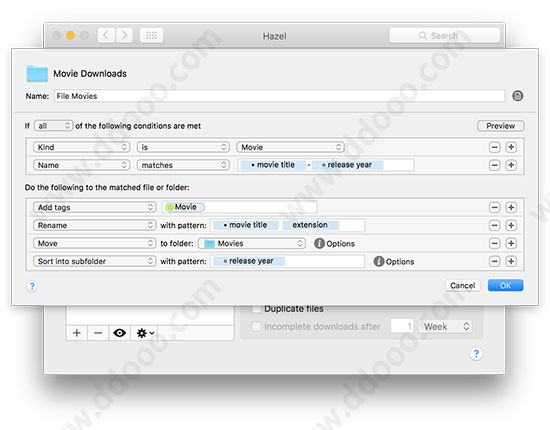This screenshot has height=430, width=550.
Task: Open the rule notes icon beside Name field
Action: tap(517, 96)
